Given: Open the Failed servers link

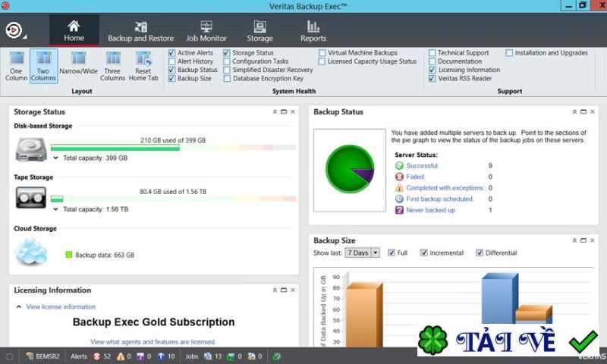Looking at the screenshot, I should click(x=416, y=177).
